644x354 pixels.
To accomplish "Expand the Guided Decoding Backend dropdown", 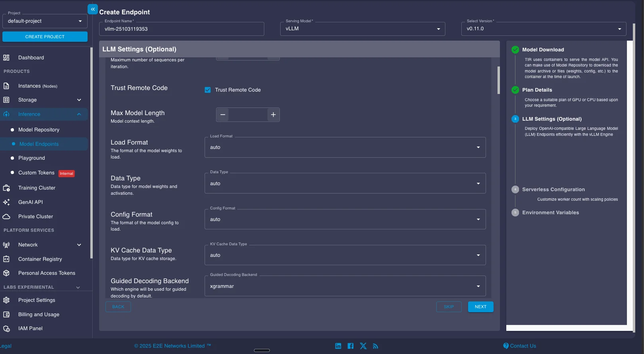I will coord(345,286).
